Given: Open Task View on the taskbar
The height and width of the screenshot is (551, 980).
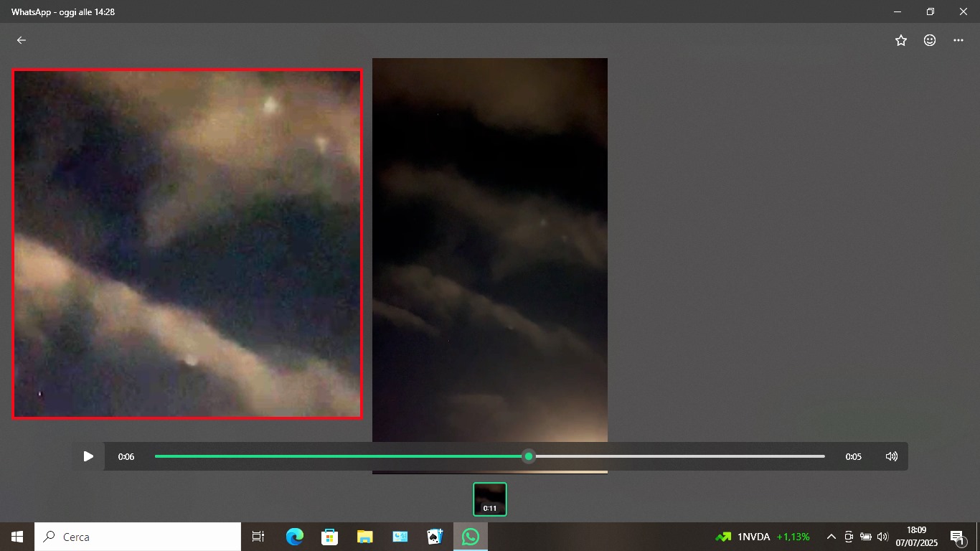Looking at the screenshot, I should [x=258, y=537].
